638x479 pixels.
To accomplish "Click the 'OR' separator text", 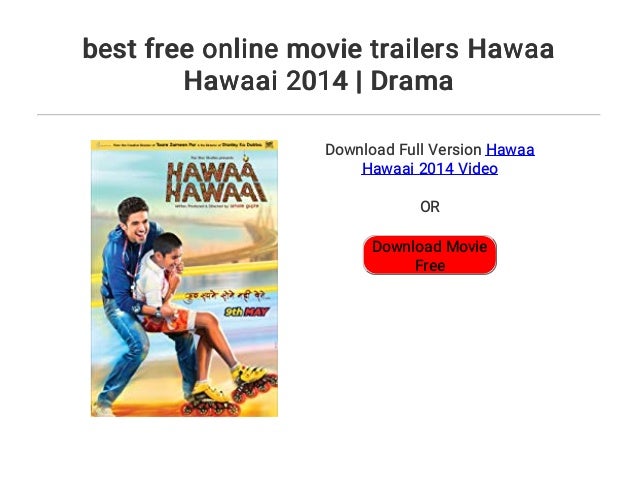I will coord(430,207).
